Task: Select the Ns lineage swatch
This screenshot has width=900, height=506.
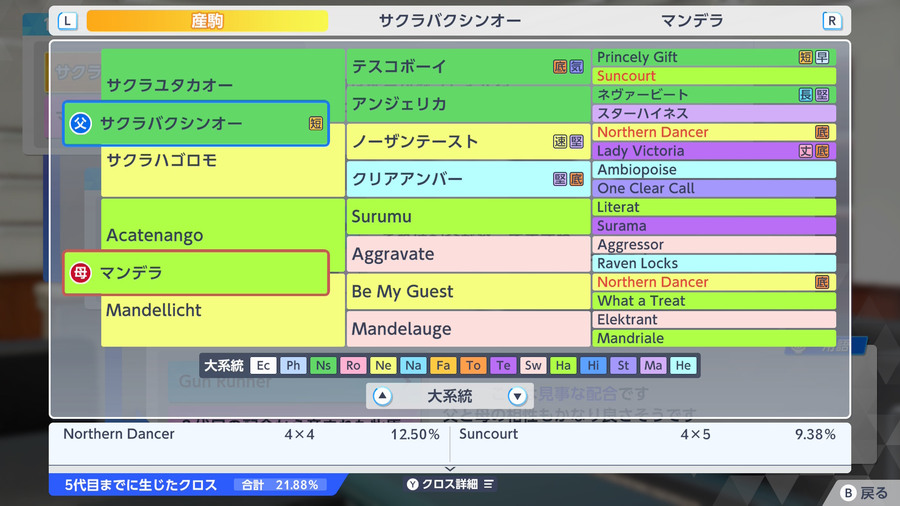Action: 323,365
